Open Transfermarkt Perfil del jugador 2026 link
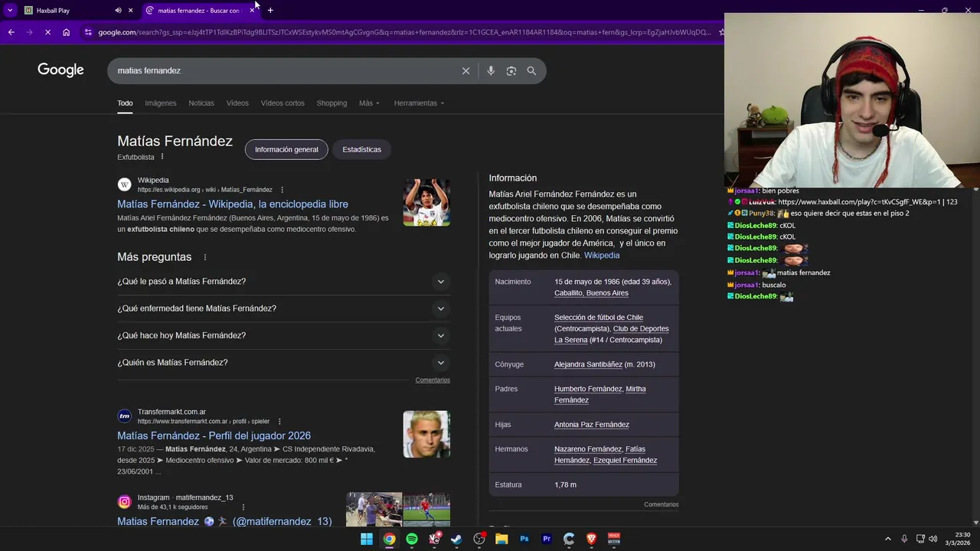This screenshot has width=980, height=551. click(214, 435)
